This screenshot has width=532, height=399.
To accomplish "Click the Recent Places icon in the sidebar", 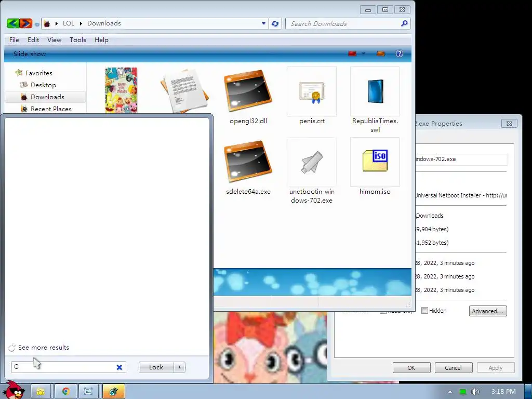I will pos(24,109).
